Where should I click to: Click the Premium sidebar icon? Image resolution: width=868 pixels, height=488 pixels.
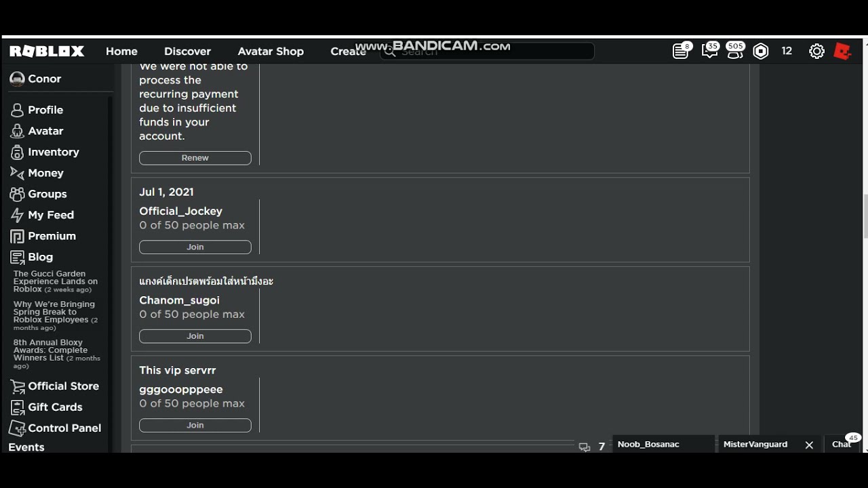click(x=17, y=236)
